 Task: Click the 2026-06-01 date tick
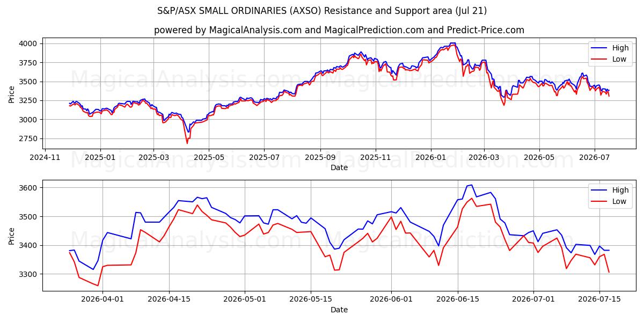coord(392,300)
